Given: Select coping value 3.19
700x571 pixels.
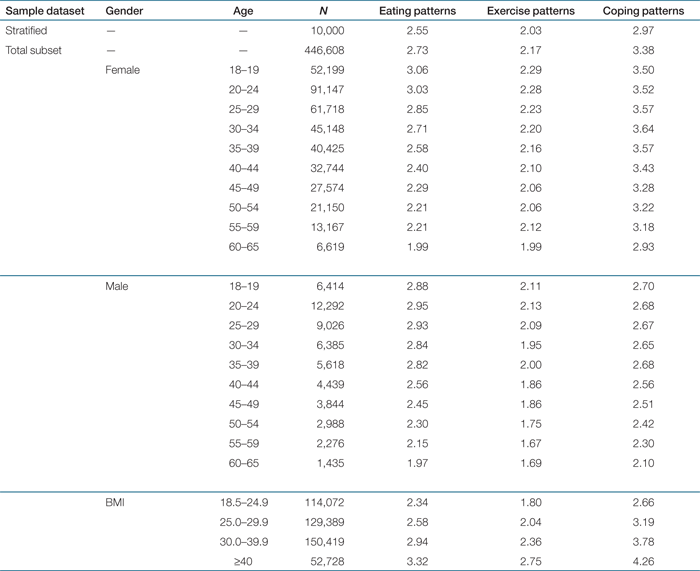Looking at the screenshot, I should (x=643, y=522).
